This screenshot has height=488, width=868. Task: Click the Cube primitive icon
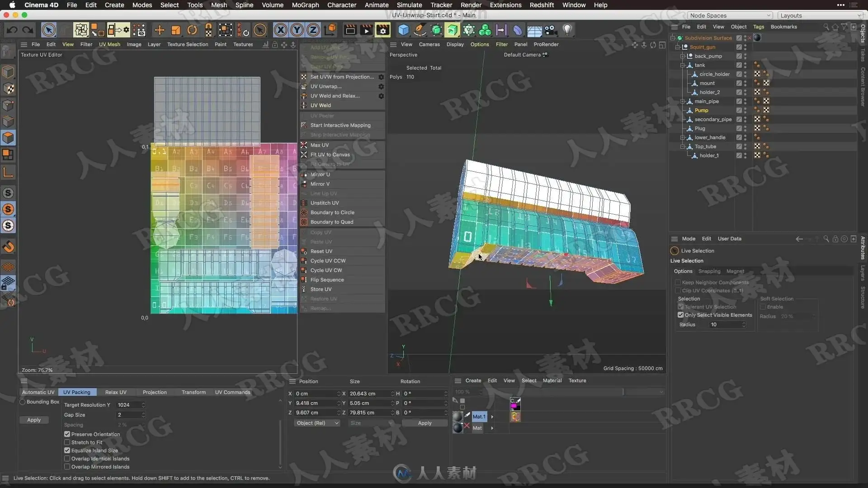click(403, 30)
